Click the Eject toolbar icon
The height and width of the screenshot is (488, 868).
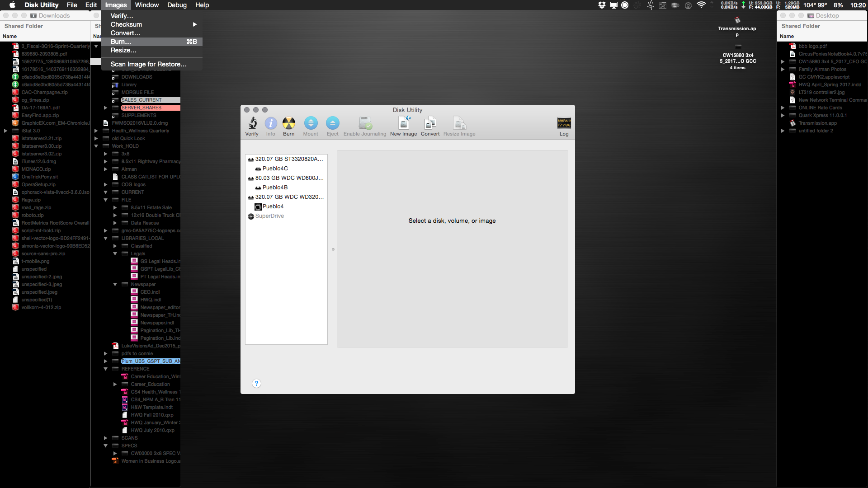click(332, 123)
